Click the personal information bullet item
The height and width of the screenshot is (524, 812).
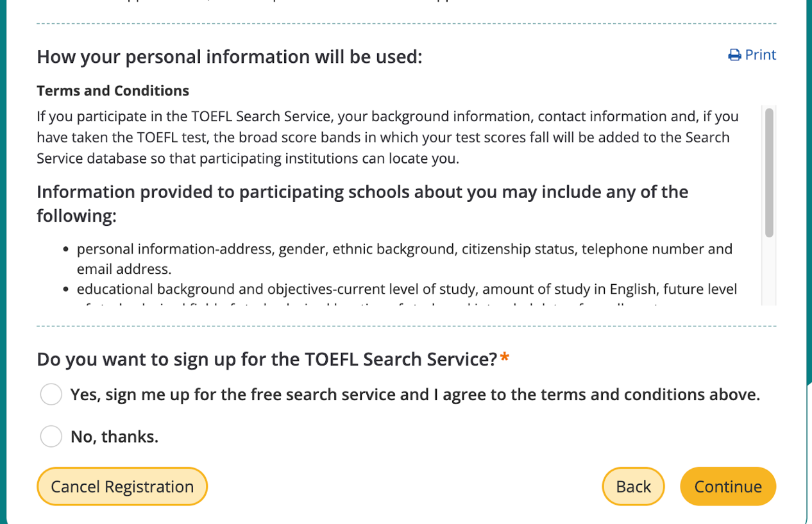(404, 249)
